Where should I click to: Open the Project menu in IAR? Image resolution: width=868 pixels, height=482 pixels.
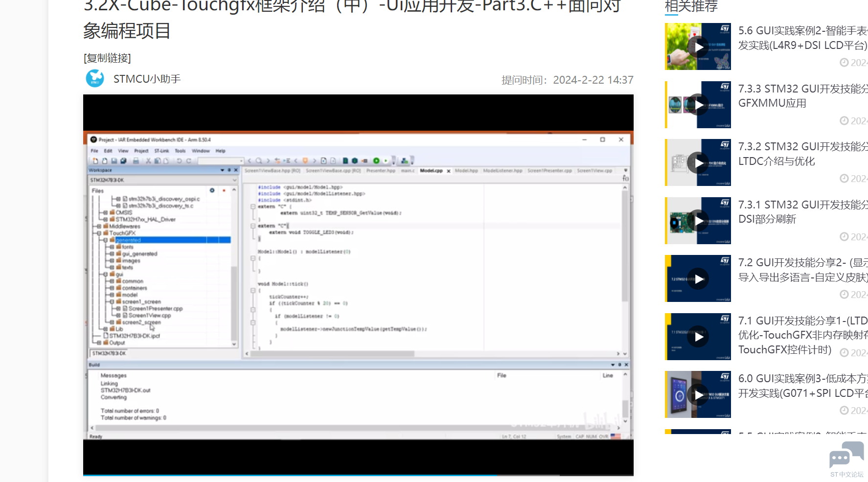[141, 151]
